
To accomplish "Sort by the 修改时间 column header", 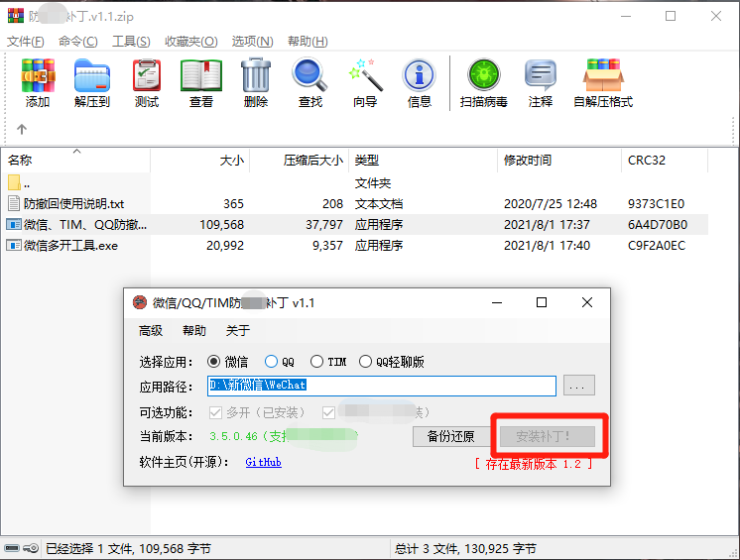I will pos(559,161).
